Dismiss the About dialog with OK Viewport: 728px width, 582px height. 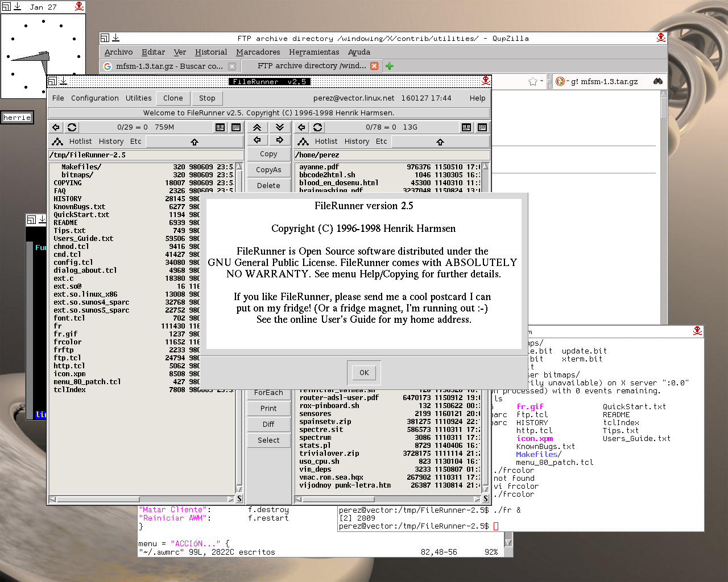click(x=364, y=373)
